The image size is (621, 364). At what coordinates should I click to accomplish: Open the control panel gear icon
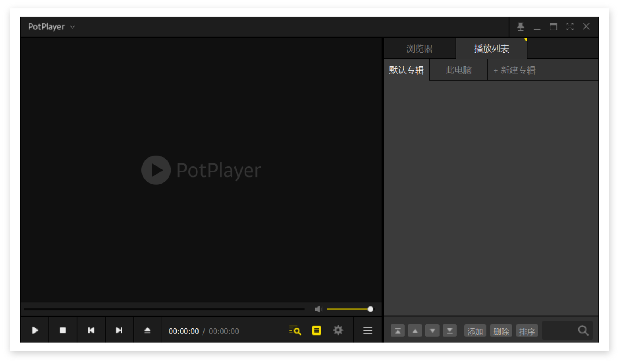coord(338,330)
